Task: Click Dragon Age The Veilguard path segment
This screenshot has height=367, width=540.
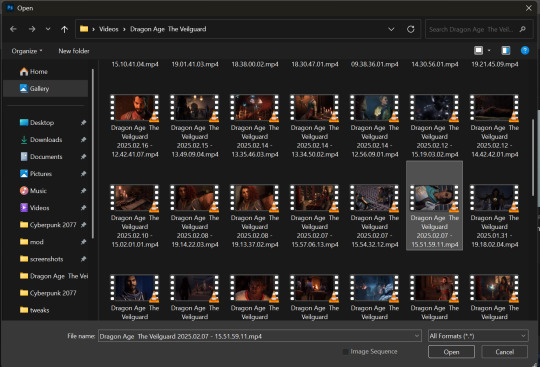Action: pyautogui.click(x=168, y=29)
